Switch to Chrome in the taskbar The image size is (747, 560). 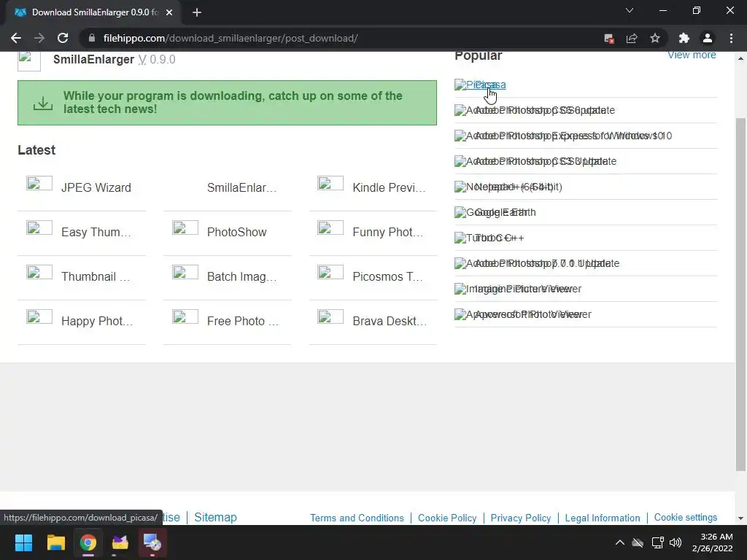[88, 542]
